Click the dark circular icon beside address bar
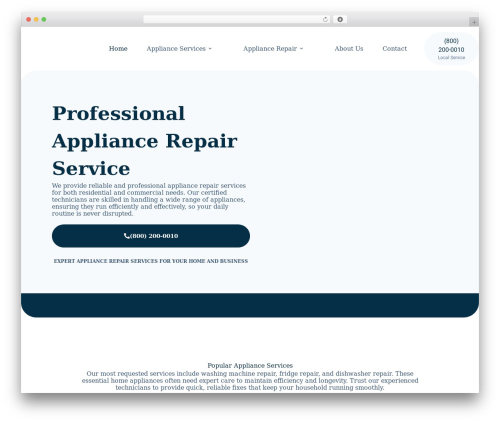The width and height of the screenshot is (500, 423). (340, 20)
